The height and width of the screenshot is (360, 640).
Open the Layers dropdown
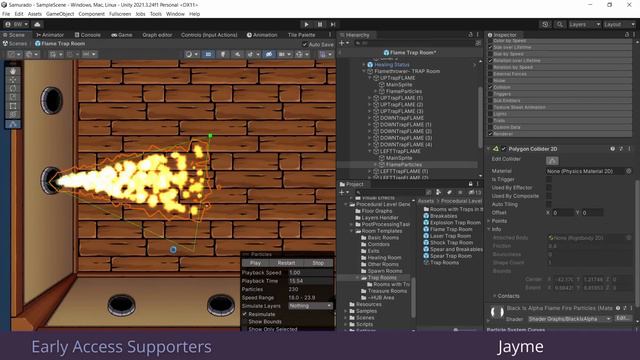584,24
